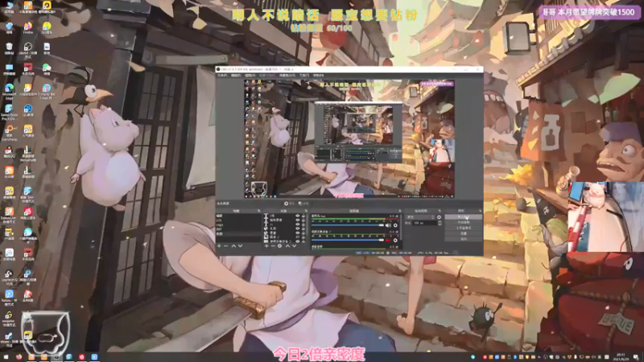The image size is (644, 362).
Task: Move the selected source up
Action: (287, 246)
